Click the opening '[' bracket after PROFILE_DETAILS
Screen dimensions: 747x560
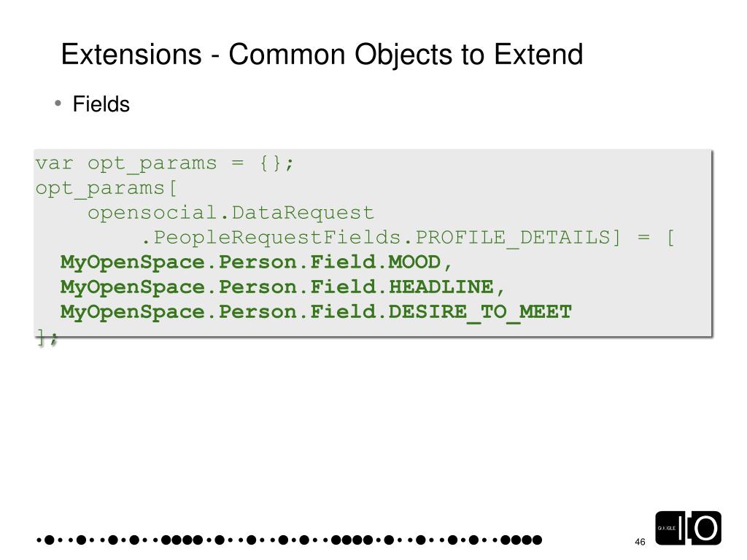(671, 237)
